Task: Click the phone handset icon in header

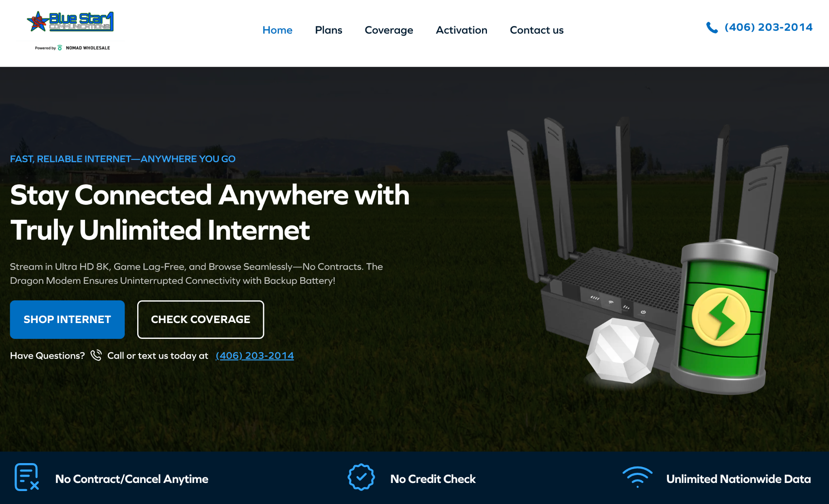Action: click(x=712, y=28)
